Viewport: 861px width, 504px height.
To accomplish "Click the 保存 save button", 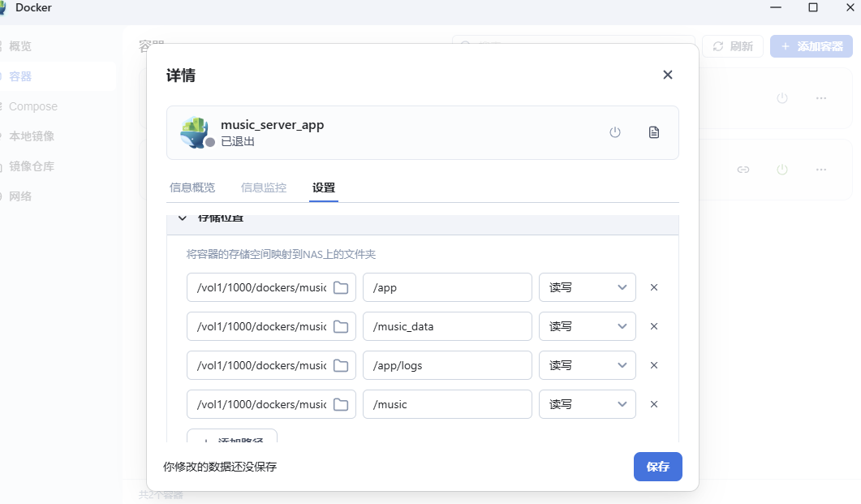I will (x=657, y=467).
